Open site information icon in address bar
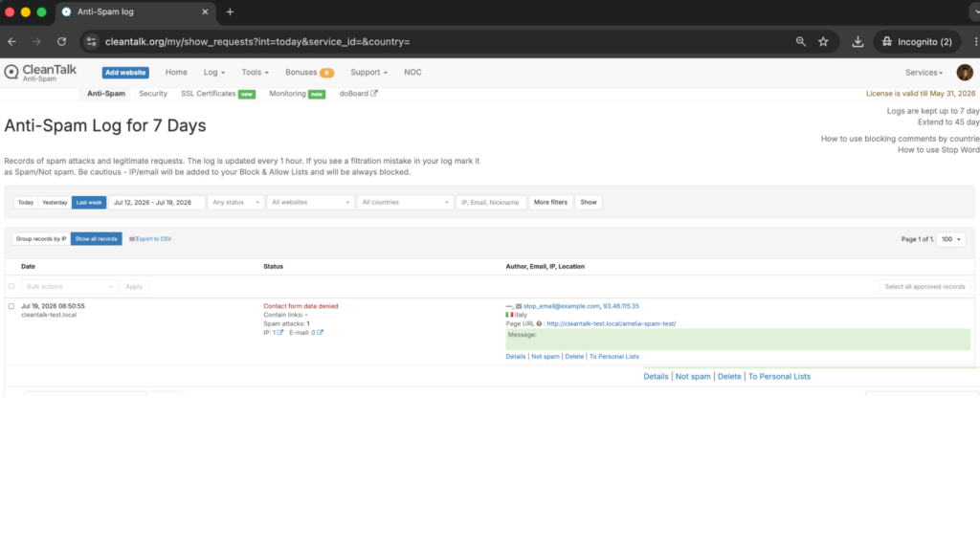Screen dimensions: 980x551 point(91,42)
